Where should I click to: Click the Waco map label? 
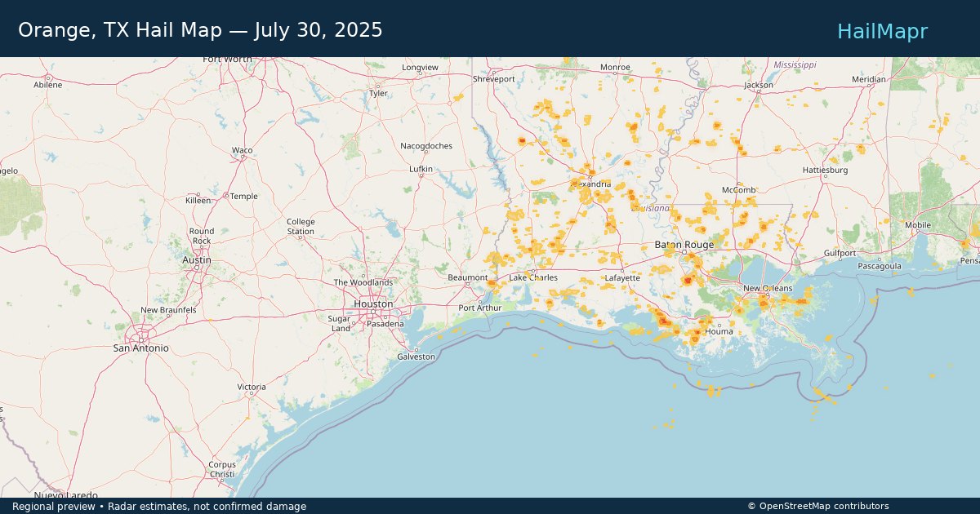[243, 150]
